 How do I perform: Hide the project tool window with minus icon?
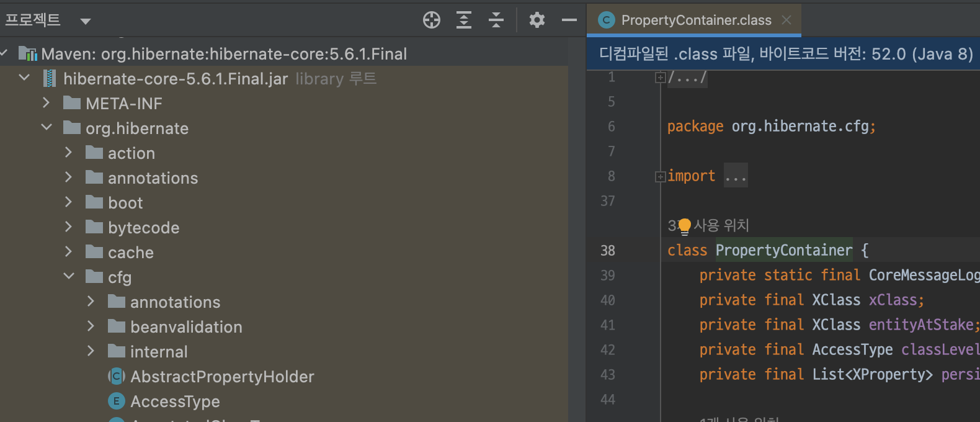(569, 20)
